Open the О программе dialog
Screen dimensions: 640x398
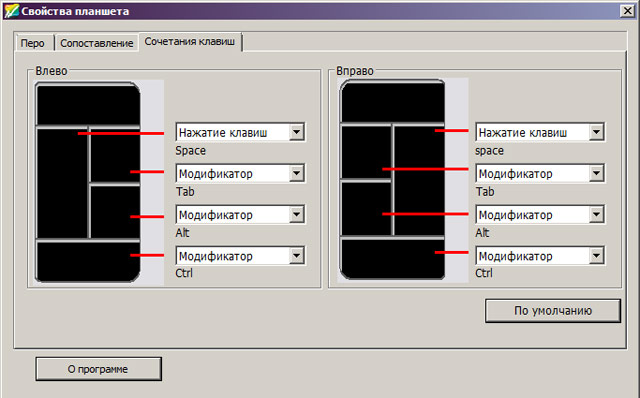click(x=98, y=369)
